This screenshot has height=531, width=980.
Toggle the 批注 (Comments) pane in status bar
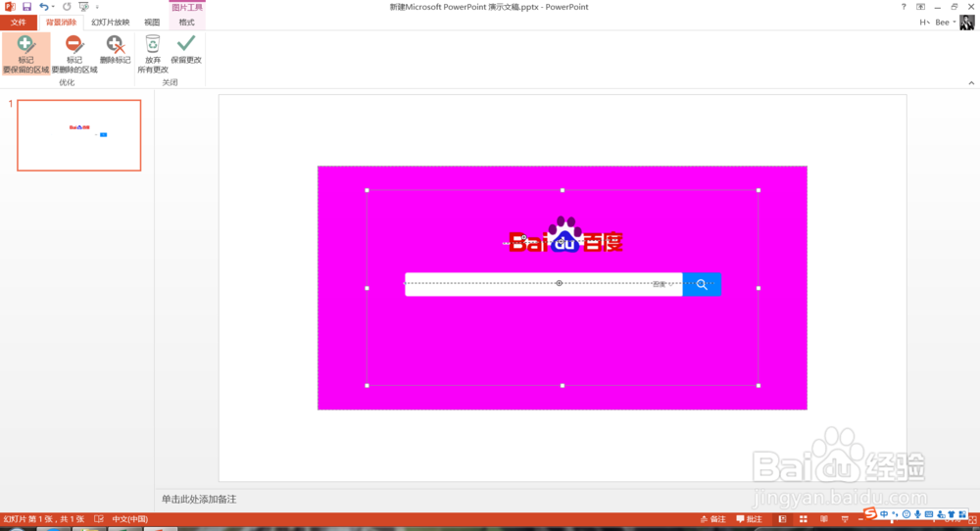click(x=750, y=519)
